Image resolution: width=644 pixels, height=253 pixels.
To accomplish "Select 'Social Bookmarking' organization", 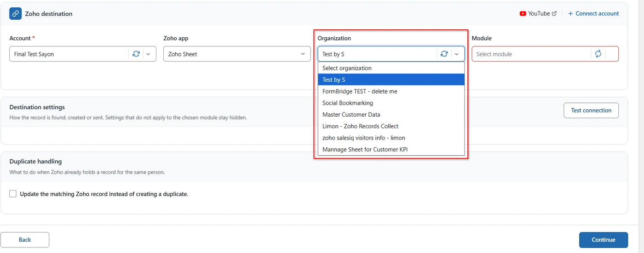I will click(x=391, y=103).
